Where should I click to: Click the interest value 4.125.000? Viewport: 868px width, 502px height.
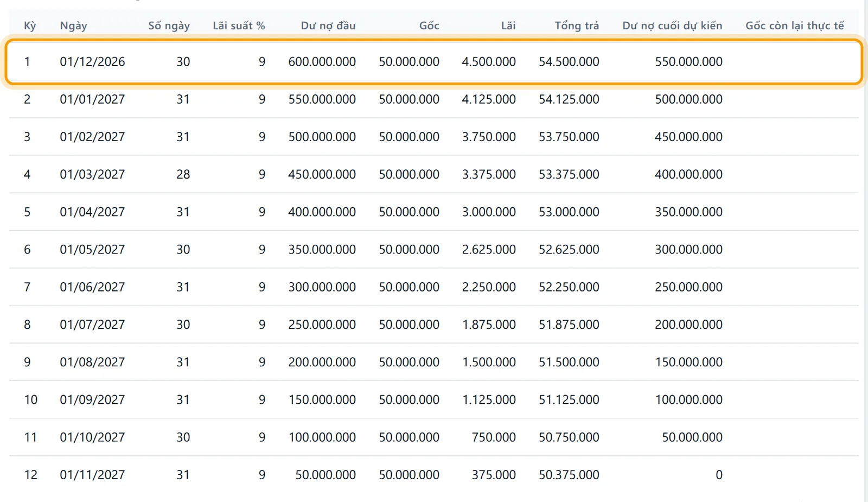[x=489, y=99]
